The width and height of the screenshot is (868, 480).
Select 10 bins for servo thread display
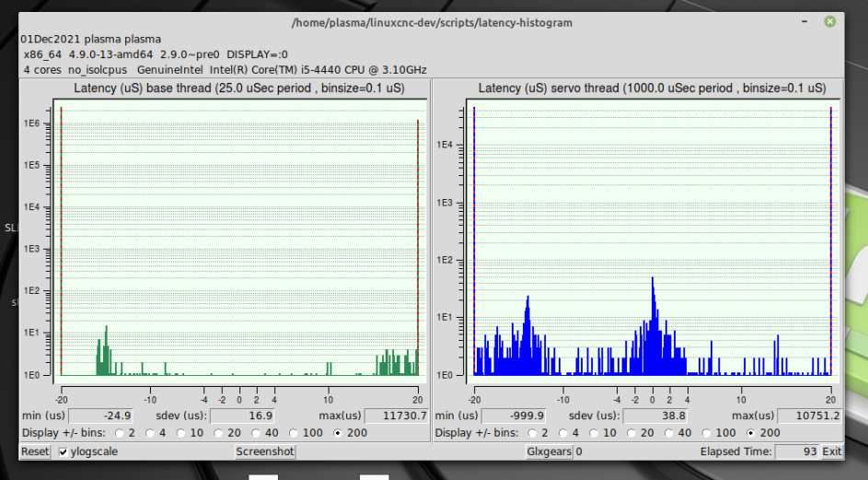coord(594,433)
